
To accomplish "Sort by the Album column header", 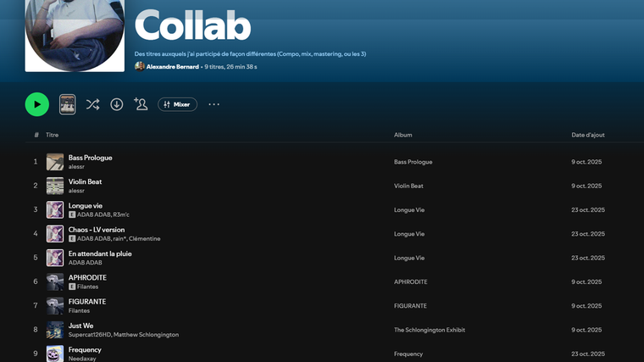I will point(402,135).
